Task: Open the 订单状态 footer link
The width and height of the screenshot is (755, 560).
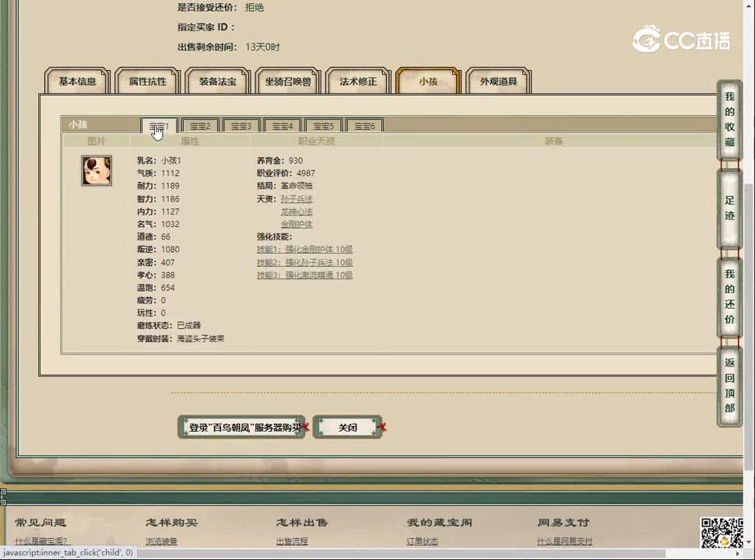Action: 423,541
